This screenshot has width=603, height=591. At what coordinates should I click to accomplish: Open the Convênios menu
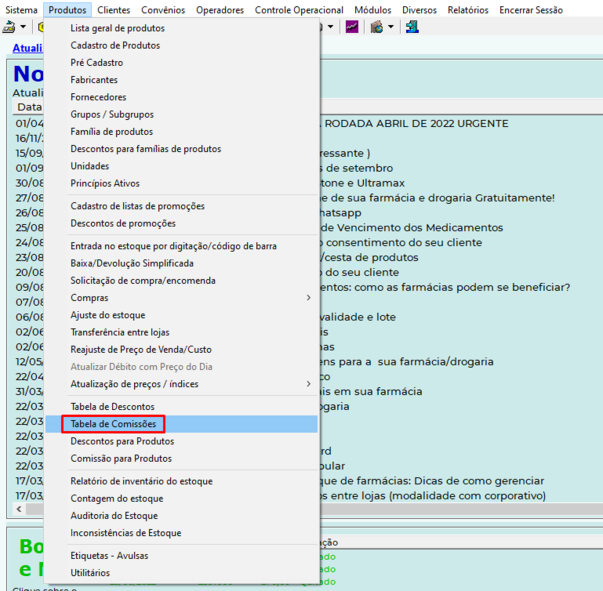[x=163, y=10]
